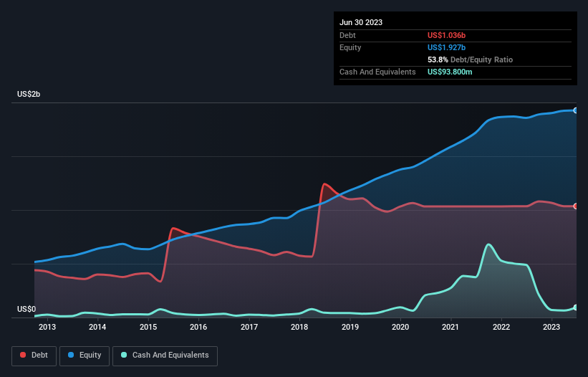The height and width of the screenshot is (377, 588).
Task: Click the 2019 x-axis label
Action: (350, 327)
